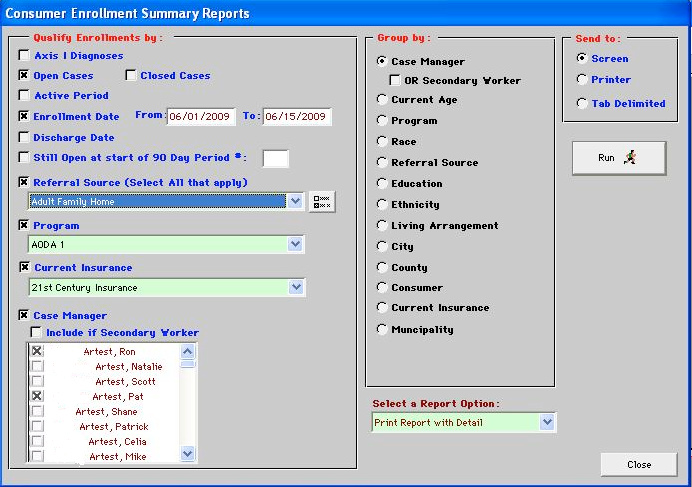Uncheck Artest, Ron in case manager list
The image size is (692, 487).
[x=37, y=351]
